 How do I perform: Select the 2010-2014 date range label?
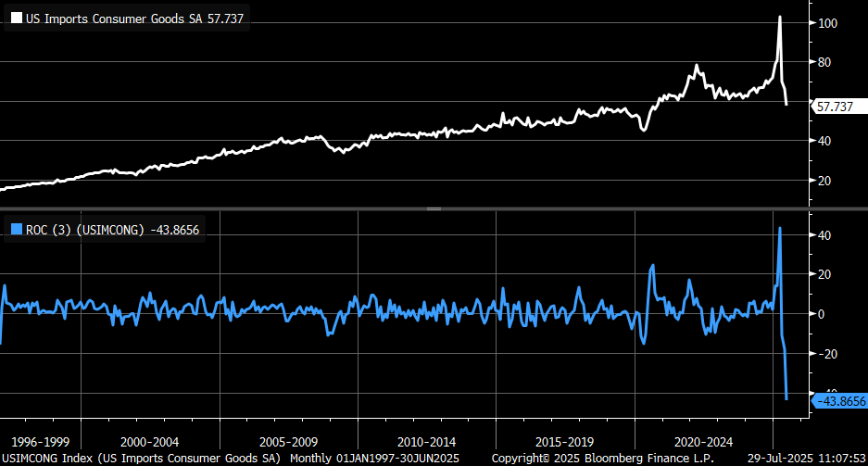click(426, 442)
